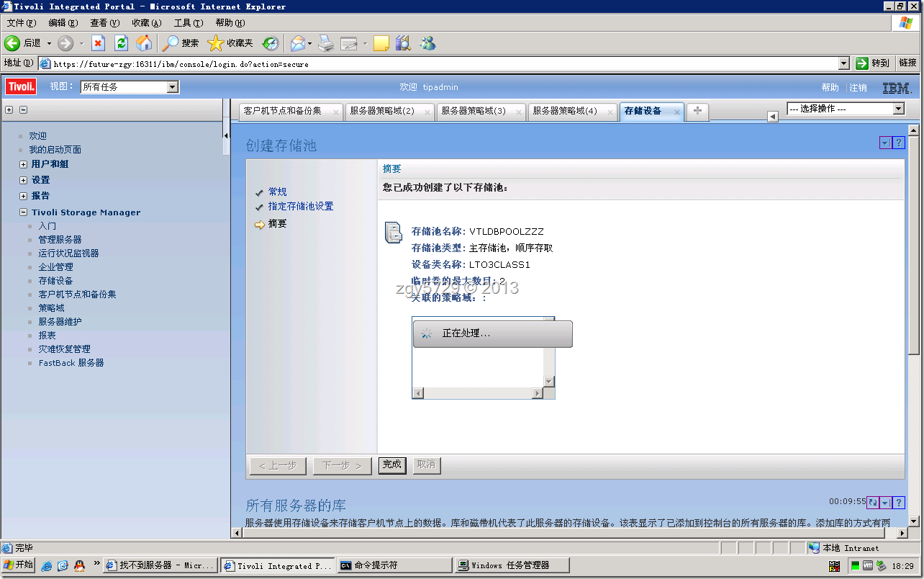
Task: Open the 指定存储池设置 wizard step link
Action: [301, 206]
